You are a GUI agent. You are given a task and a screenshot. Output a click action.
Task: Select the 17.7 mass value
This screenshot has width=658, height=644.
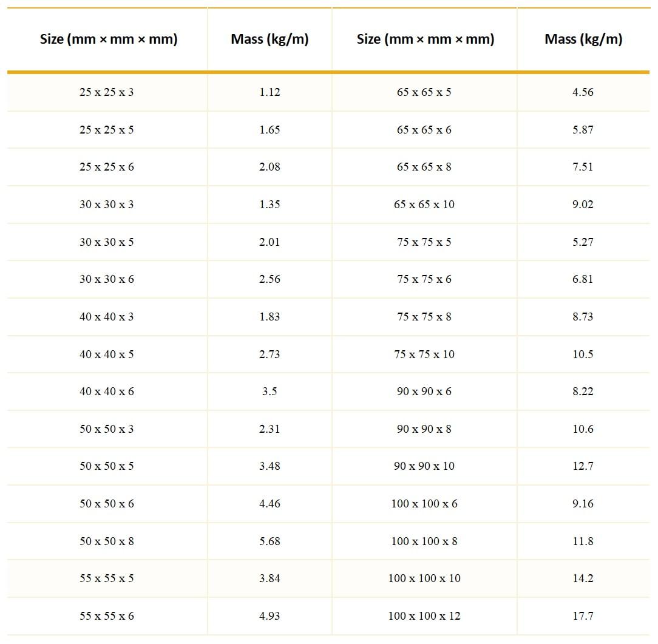pos(583,616)
